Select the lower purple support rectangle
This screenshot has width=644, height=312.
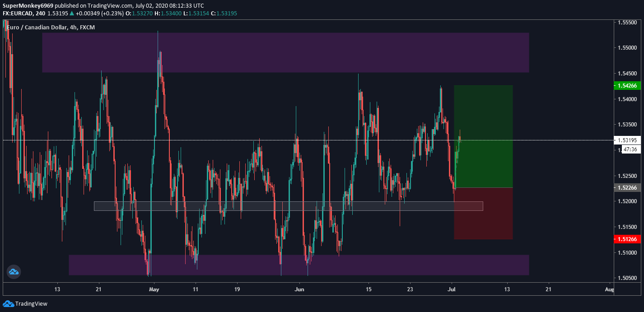(299, 265)
